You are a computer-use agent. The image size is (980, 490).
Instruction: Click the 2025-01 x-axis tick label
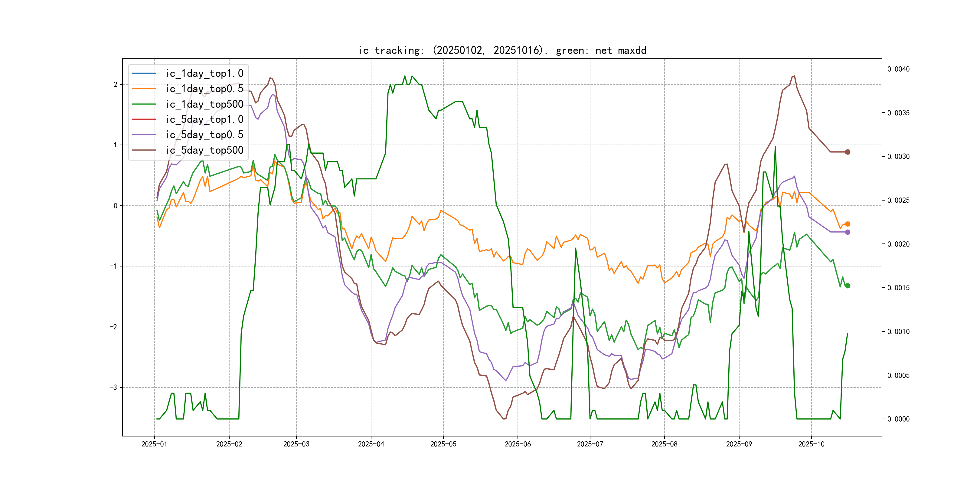tap(154, 444)
